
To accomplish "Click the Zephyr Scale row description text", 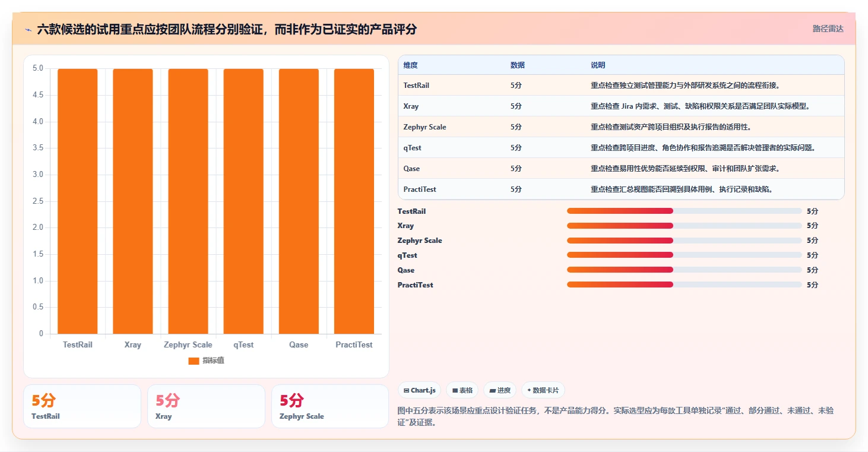I will [x=671, y=127].
